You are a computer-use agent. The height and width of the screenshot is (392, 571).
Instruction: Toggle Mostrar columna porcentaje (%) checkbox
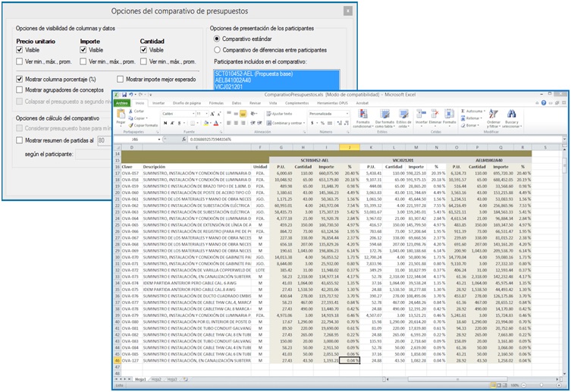tap(20, 78)
